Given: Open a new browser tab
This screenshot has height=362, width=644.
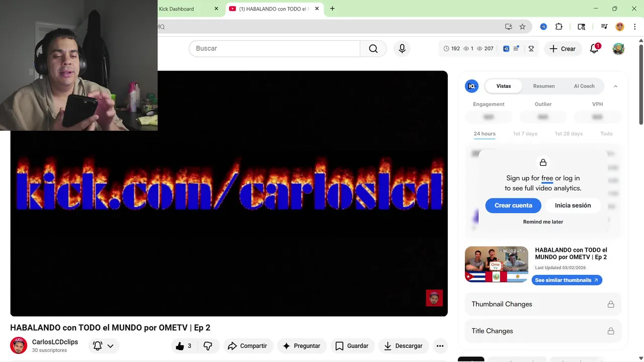Looking at the screenshot, I should pos(332,9).
